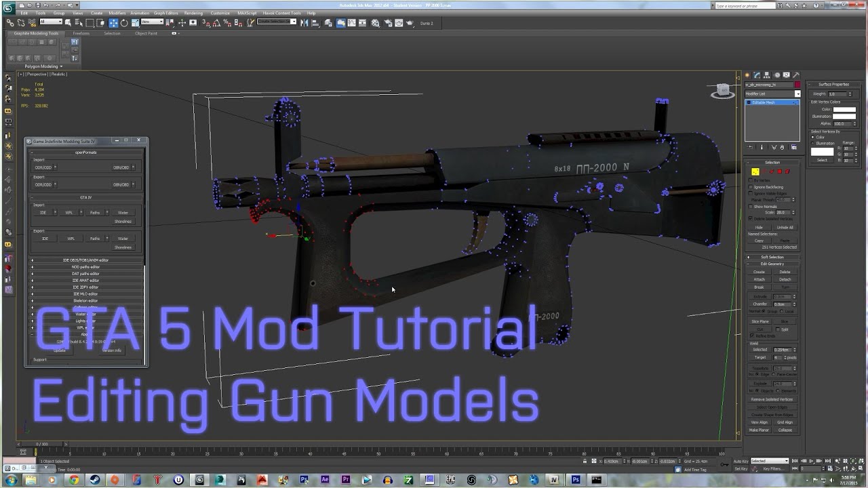Click the Configure Modifier Sets icon
Screen dimensions: 868x488
click(x=794, y=147)
